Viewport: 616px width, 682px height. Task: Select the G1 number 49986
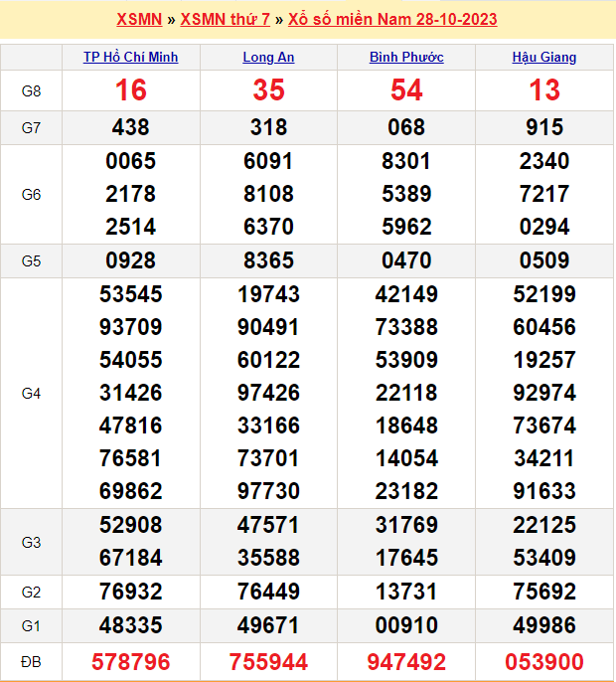click(x=543, y=625)
